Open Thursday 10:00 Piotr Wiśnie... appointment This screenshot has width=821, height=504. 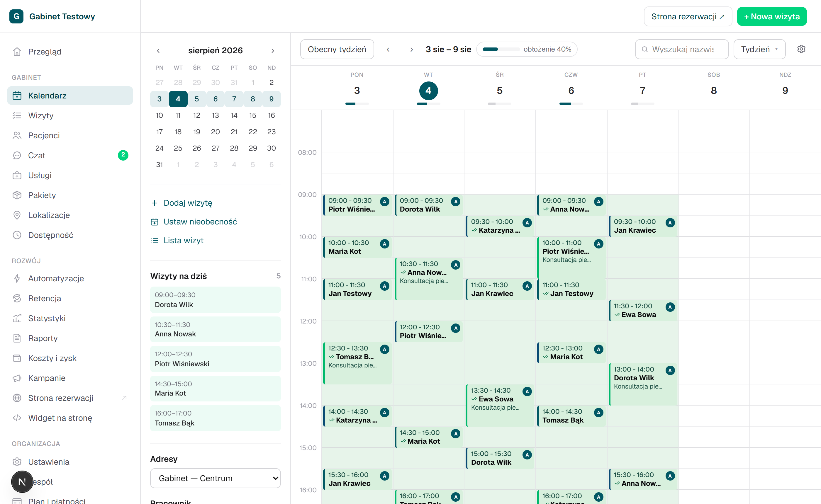click(571, 258)
